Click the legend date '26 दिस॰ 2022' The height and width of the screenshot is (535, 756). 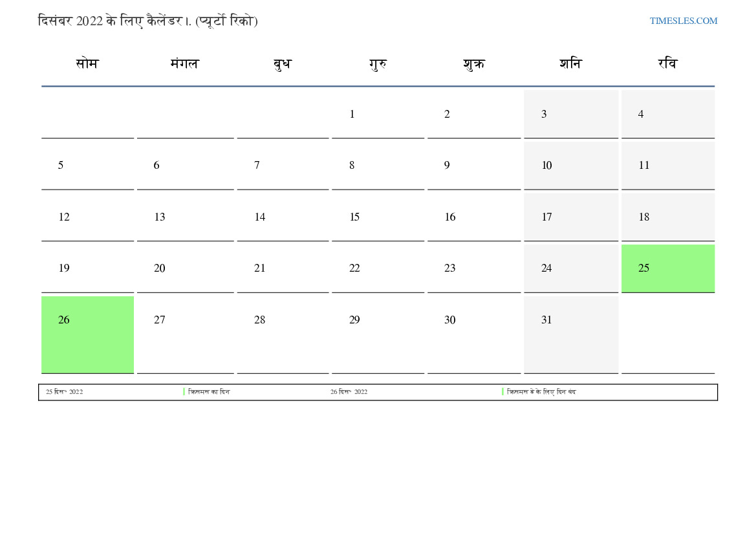coord(349,392)
